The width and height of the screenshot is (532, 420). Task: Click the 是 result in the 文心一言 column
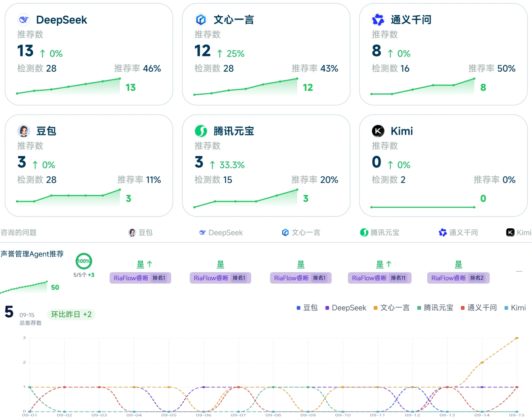301,264
